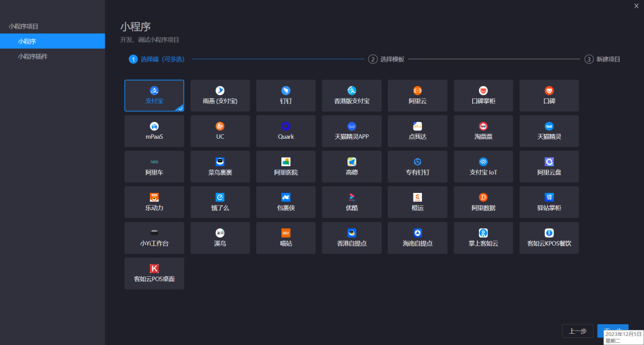Select the 海南自提点 platform card
The width and height of the screenshot is (644, 345).
pyautogui.click(x=417, y=238)
